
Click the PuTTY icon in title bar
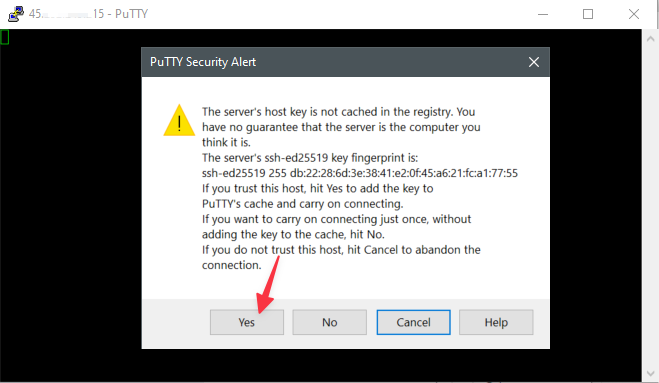tap(16, 14)
